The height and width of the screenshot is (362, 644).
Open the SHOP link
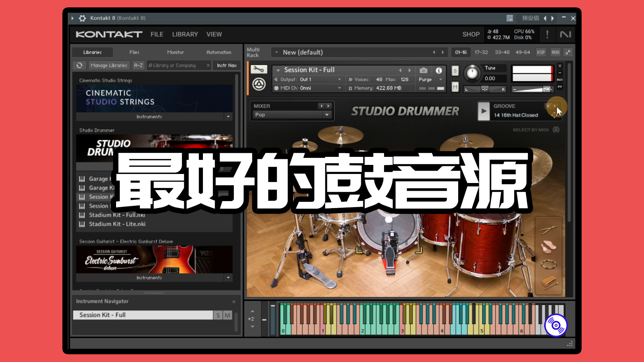tap(471, 34)
